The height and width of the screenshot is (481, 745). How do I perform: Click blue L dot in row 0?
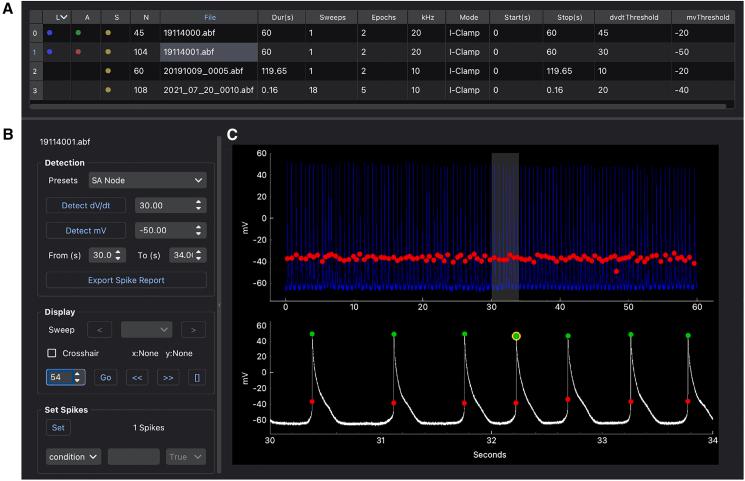50,32
